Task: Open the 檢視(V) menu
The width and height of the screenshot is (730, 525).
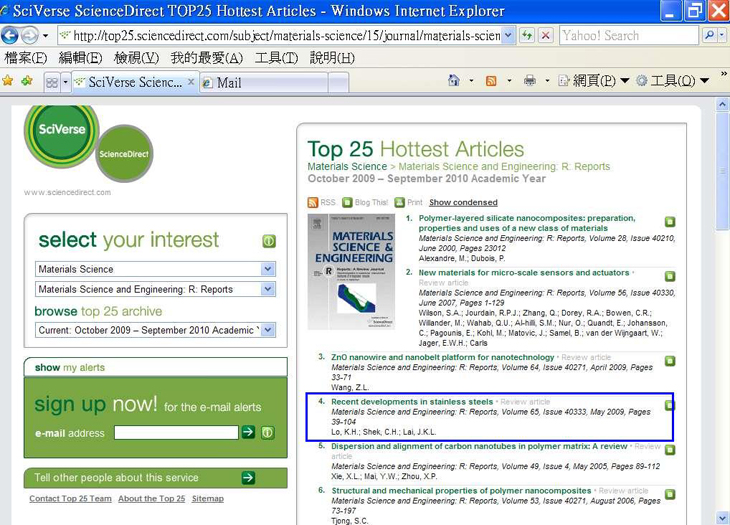Action: [136, 58]
